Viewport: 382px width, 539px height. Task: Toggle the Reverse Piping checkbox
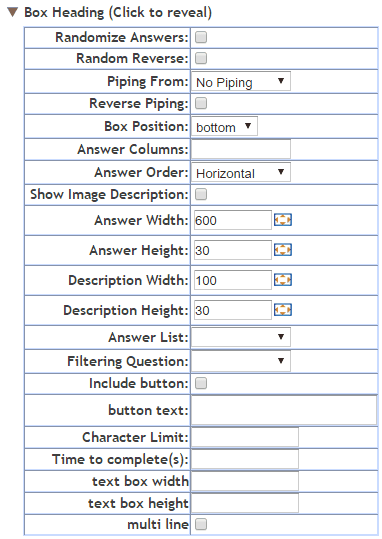tap(201, 103)
